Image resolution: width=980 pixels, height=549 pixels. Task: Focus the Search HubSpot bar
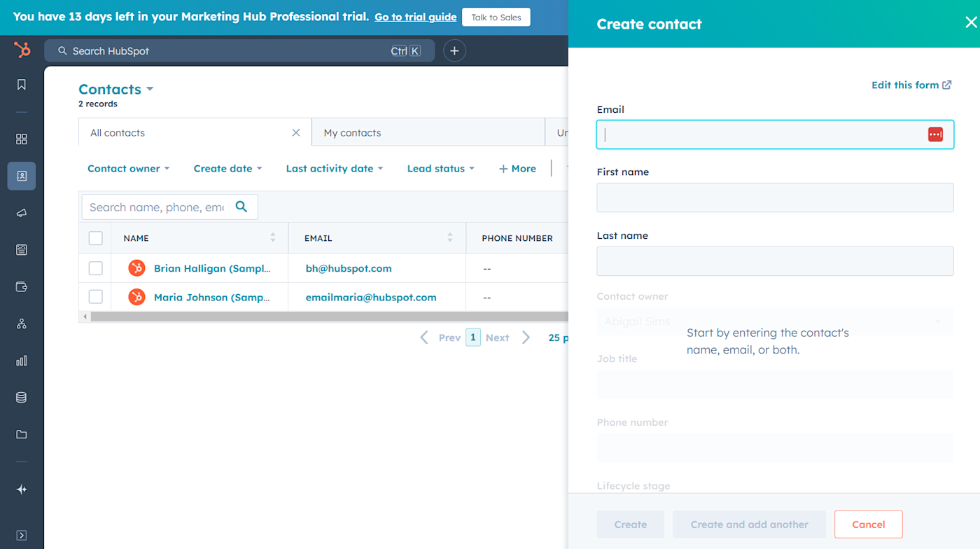tap(239, 50)
